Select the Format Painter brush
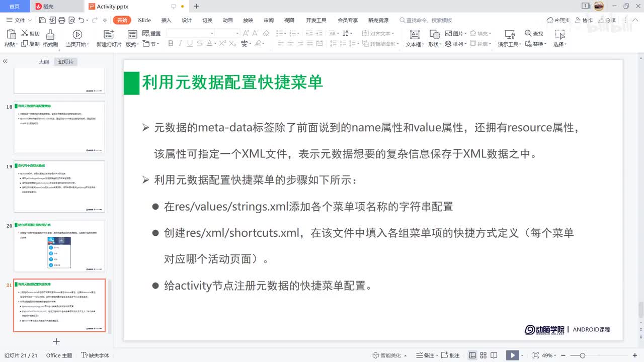The height and width of the screenshot is (362, 644). click(50, 34)
